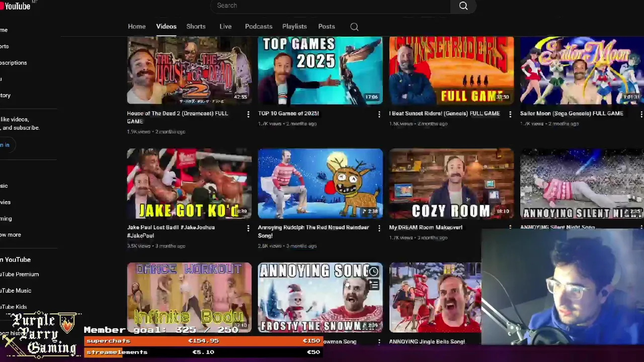Open YouTube Premium sidebar link
The height and width of the screenshot is (362, 644).
19,275
